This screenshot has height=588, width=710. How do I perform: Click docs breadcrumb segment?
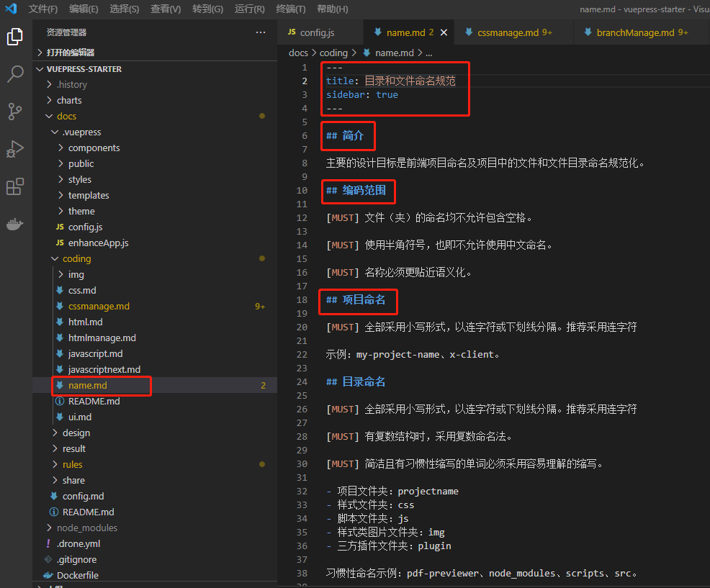coord(298,53)
